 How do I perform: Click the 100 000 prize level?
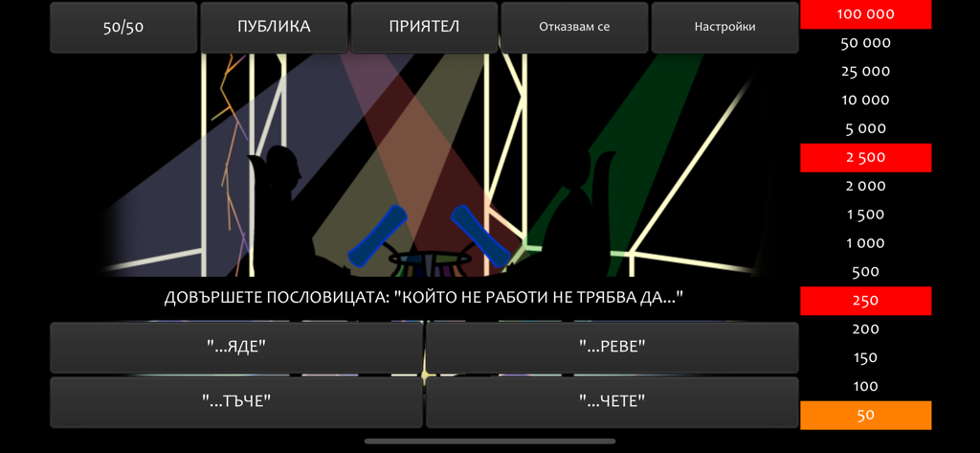pos(865,14)
